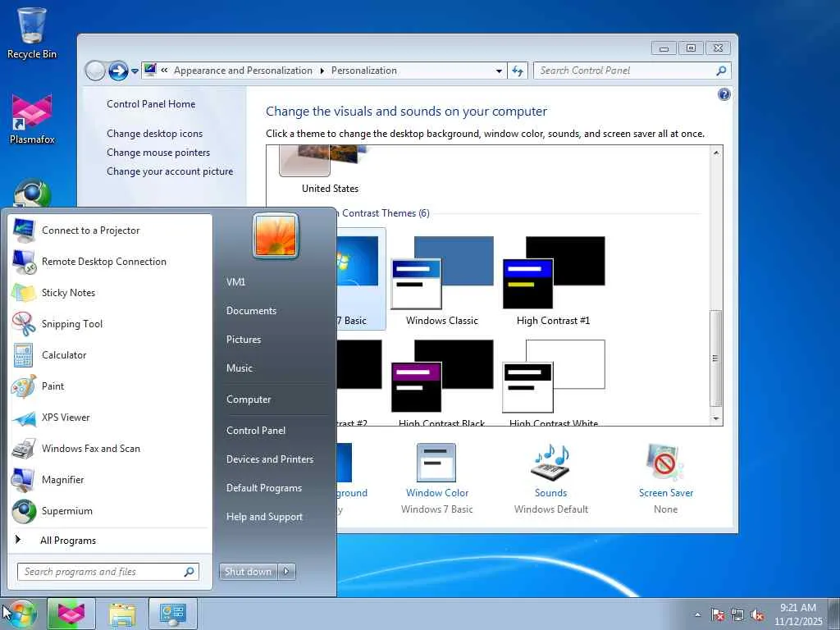Expand All Programs in Start menu
This screenshot has height=630, width=840.
110,541
